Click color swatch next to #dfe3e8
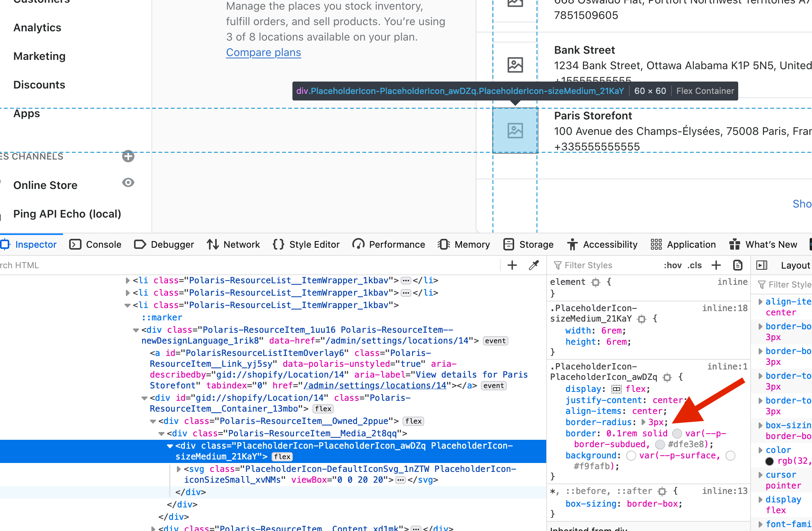 pos(660,444)
